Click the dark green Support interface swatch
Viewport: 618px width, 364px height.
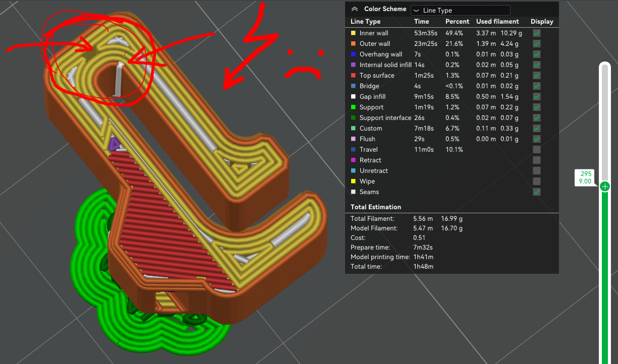click(354, 118)
